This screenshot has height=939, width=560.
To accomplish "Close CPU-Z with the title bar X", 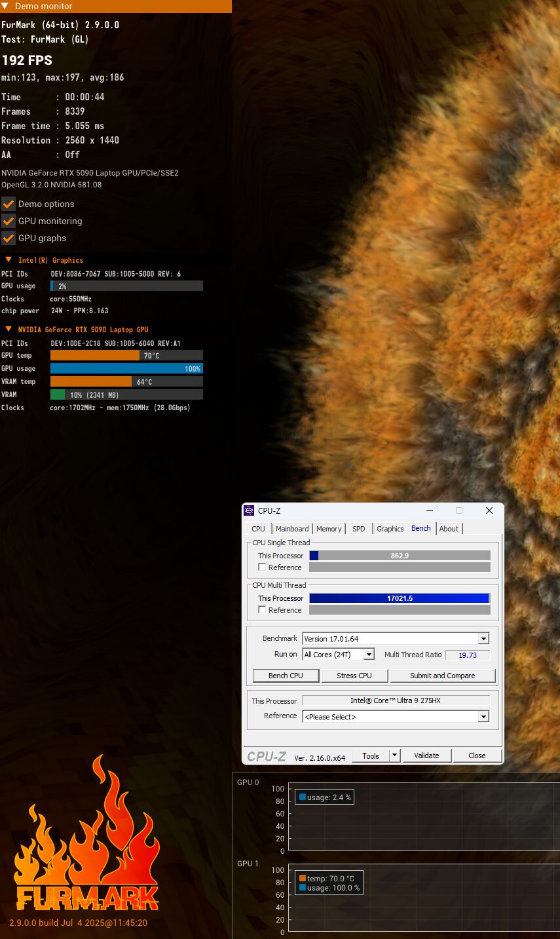I will tap(489, 510).
